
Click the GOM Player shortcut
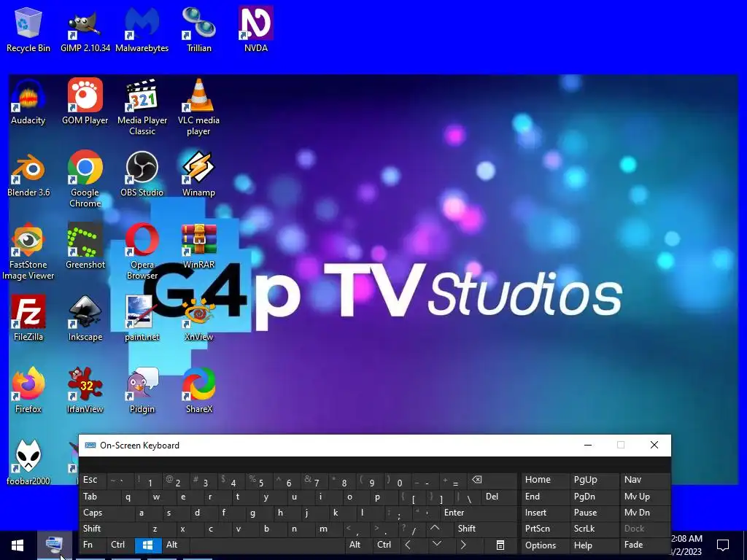pyautogui.click(x=85, y=102)
